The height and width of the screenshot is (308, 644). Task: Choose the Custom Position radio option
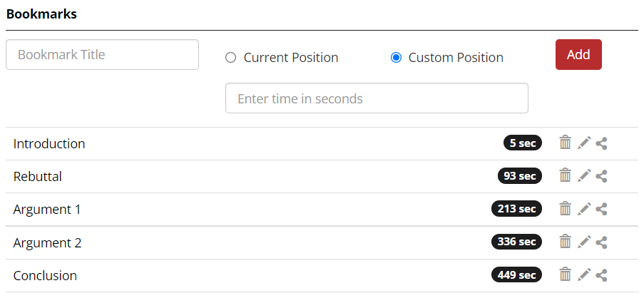tap(397, 58)
